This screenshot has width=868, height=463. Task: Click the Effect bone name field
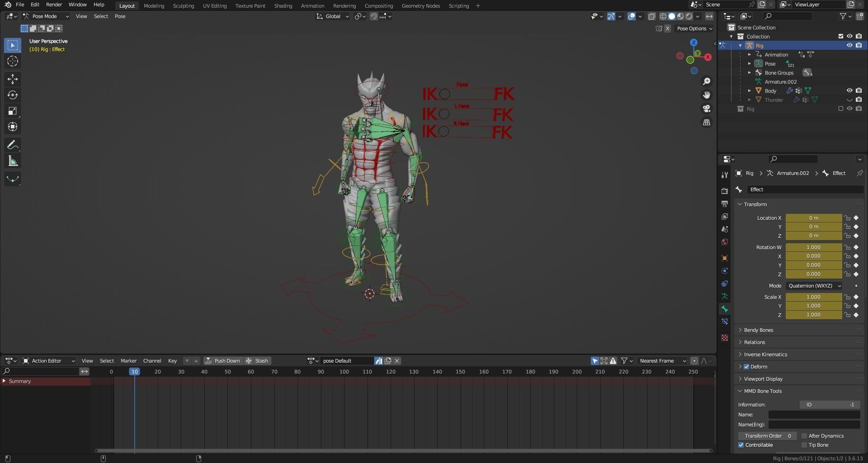(x=805, y=189)
